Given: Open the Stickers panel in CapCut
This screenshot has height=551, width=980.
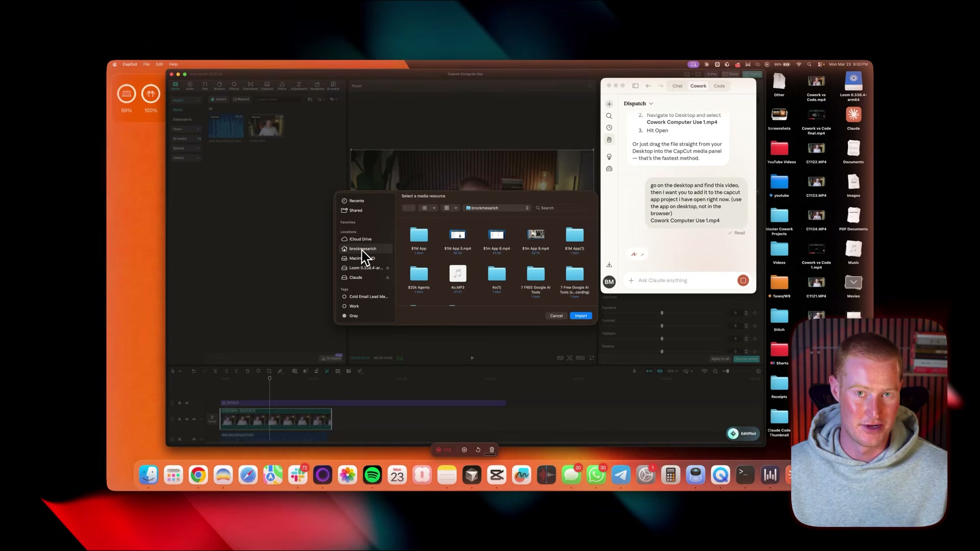Looking at the screenshot, I should pos(219,86).
